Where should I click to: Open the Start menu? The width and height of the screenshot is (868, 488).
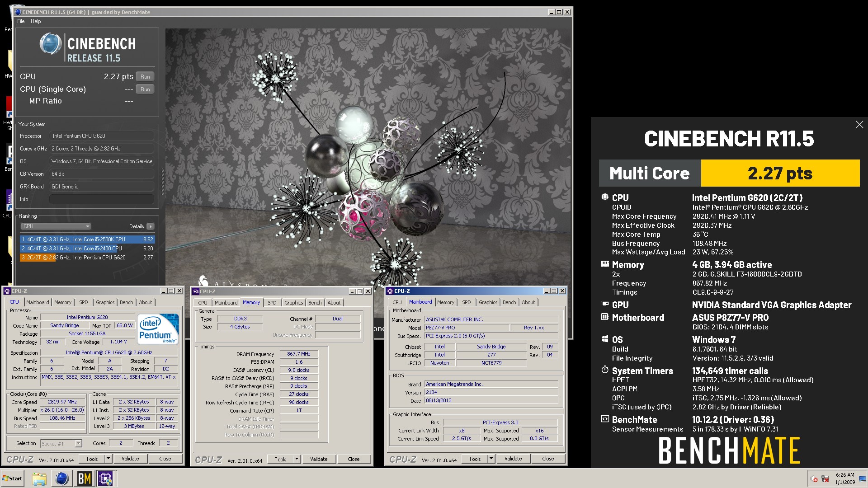[13, 479]
